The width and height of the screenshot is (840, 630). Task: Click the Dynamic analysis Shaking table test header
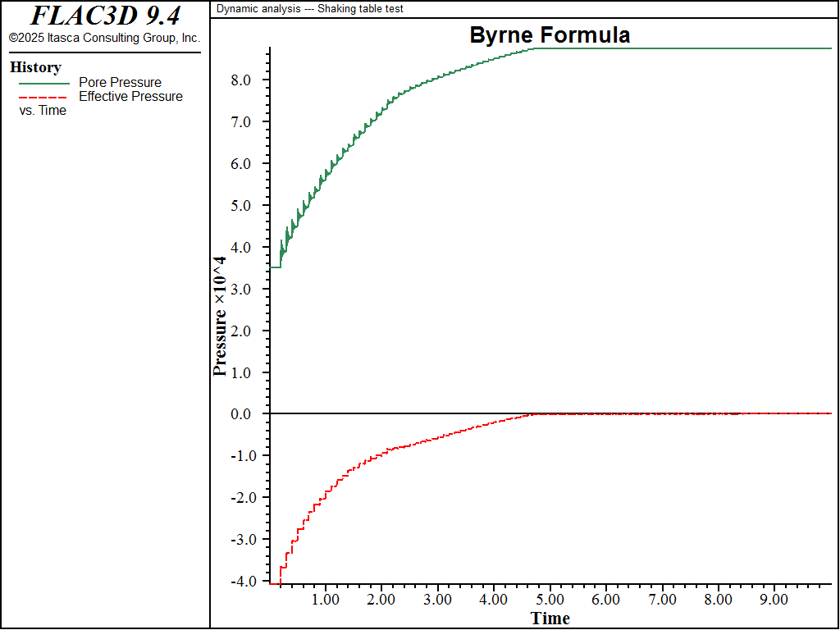click(x=309, y=9)
